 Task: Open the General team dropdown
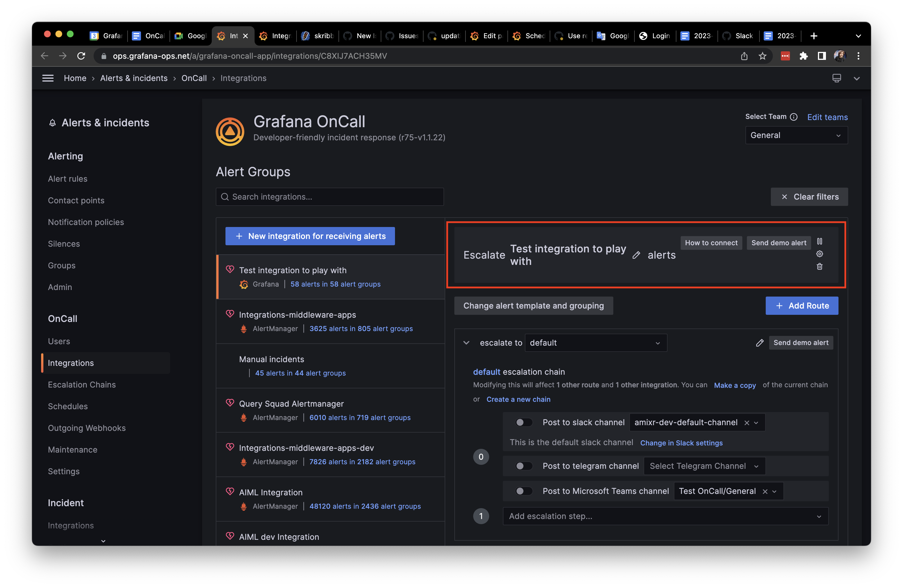coord(796,135)
